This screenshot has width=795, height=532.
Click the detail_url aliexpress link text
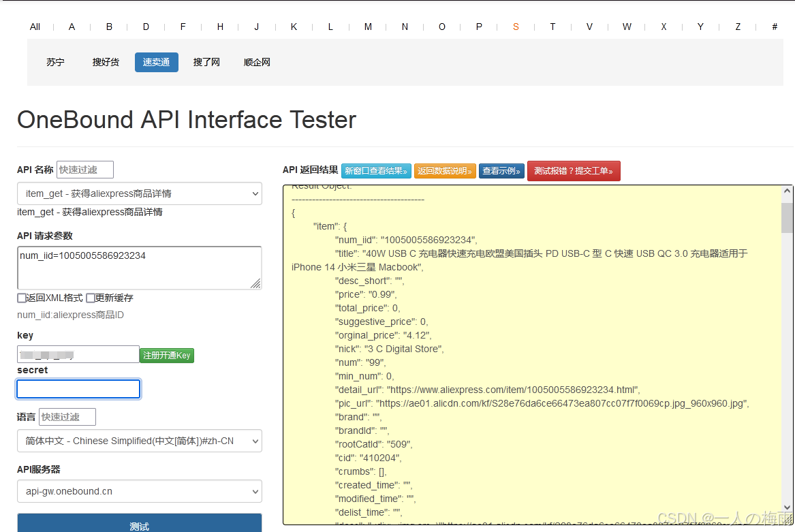[511, 390]
